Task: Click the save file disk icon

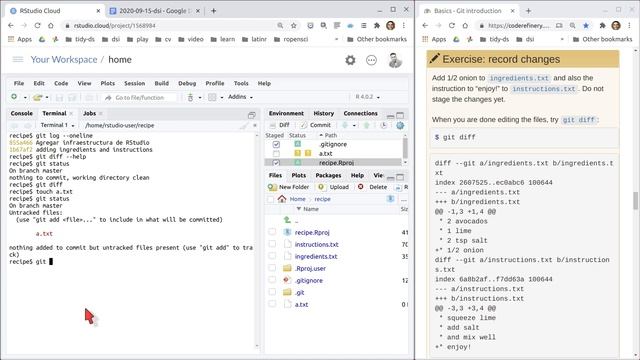Action: [x=59, y=98]
